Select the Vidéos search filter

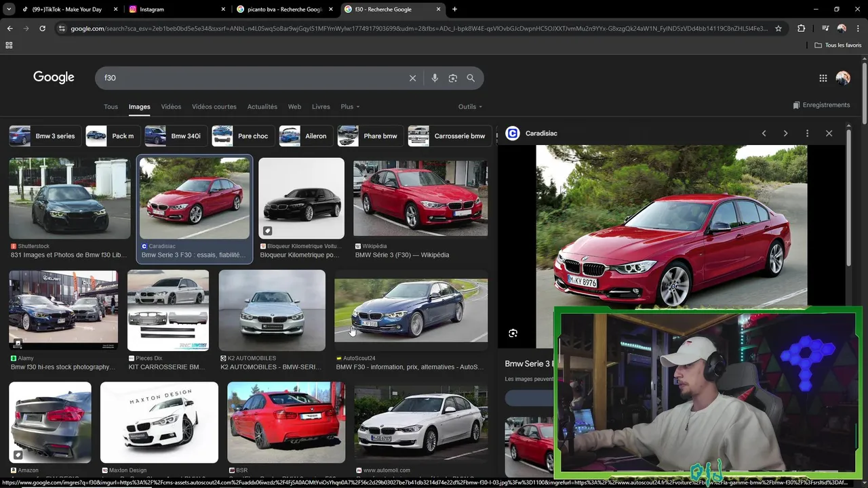point(171,106)
